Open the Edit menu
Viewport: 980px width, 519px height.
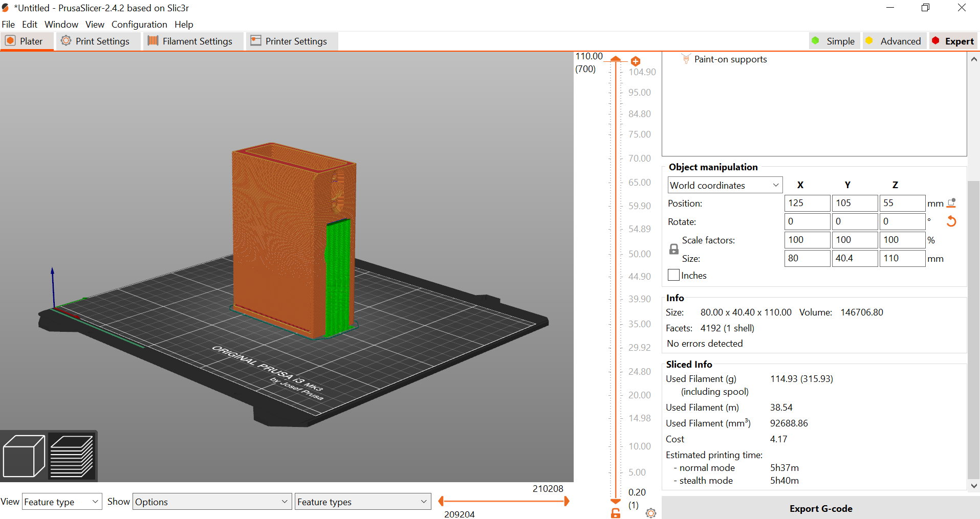click(30, 25)
